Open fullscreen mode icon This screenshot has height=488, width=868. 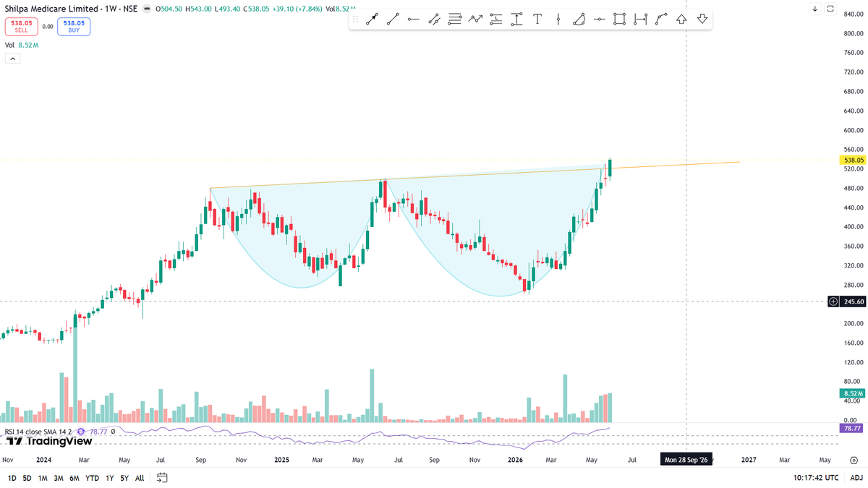[831, 9]
